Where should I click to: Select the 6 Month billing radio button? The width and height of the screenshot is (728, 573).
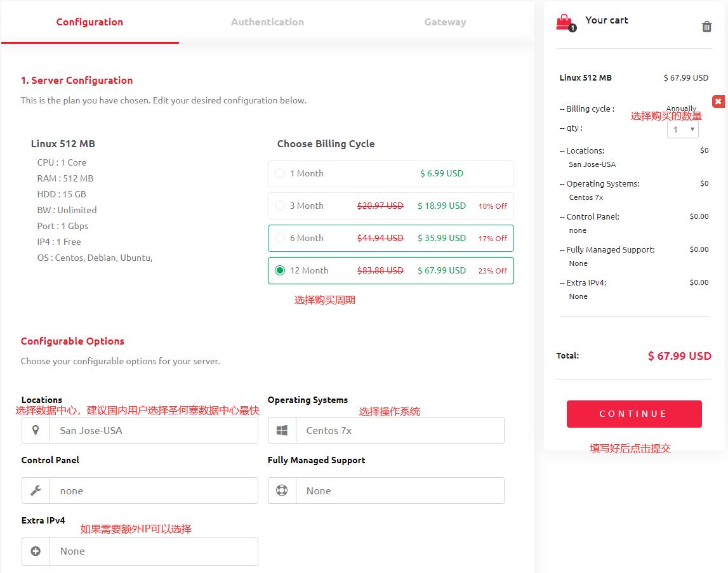click(280, 238)
